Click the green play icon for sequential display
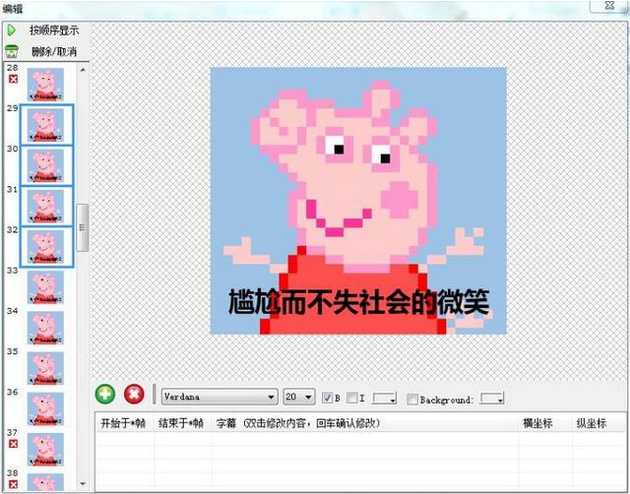 pyautogui.click(x=11, y=30)
